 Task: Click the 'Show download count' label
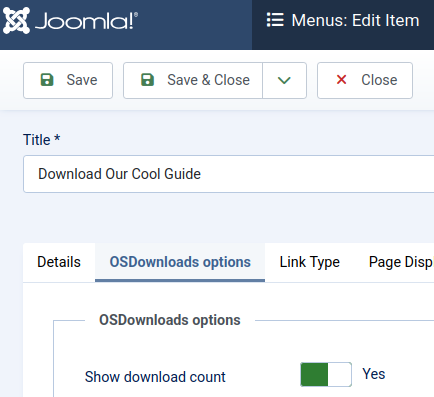(155, 377)
